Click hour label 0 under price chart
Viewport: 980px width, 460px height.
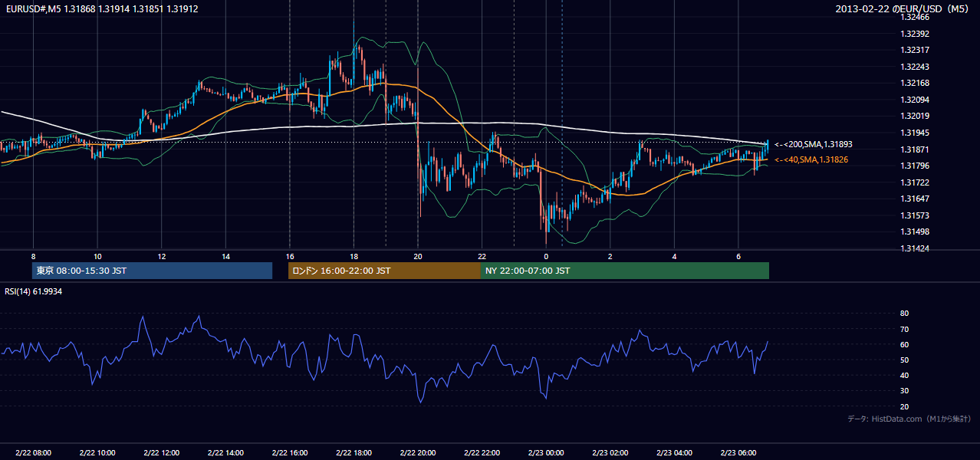[x=546, y=256]
